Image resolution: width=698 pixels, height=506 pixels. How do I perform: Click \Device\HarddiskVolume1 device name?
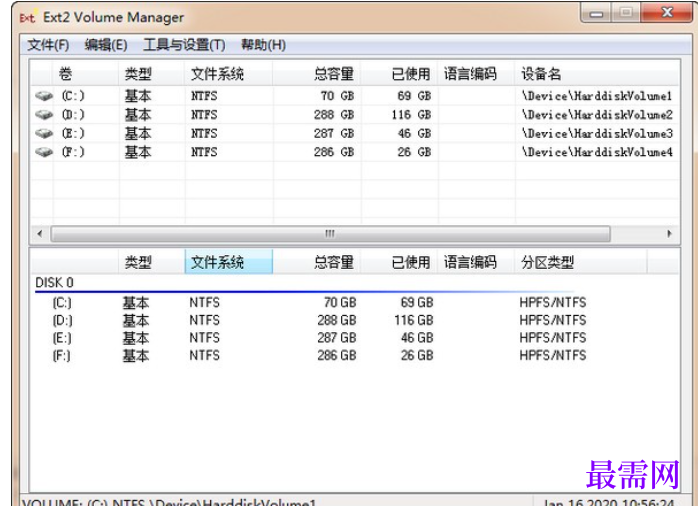[x=597, y=96]
